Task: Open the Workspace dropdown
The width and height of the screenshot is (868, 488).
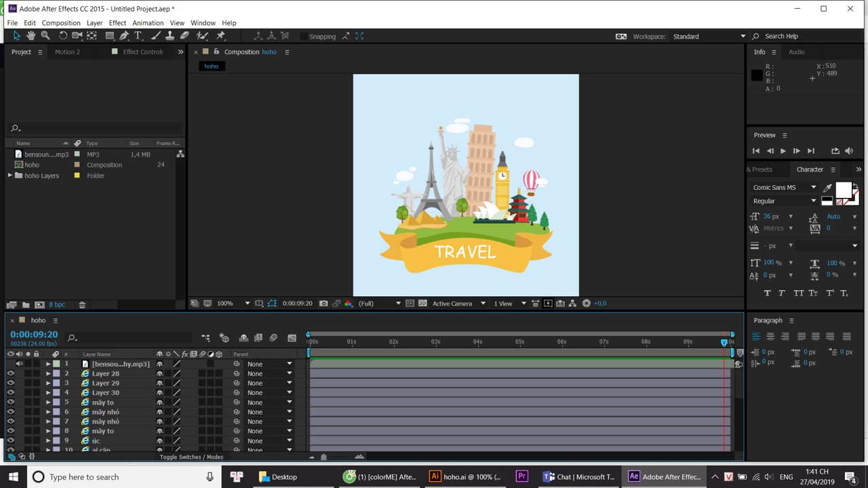Action: pos(709,37)
